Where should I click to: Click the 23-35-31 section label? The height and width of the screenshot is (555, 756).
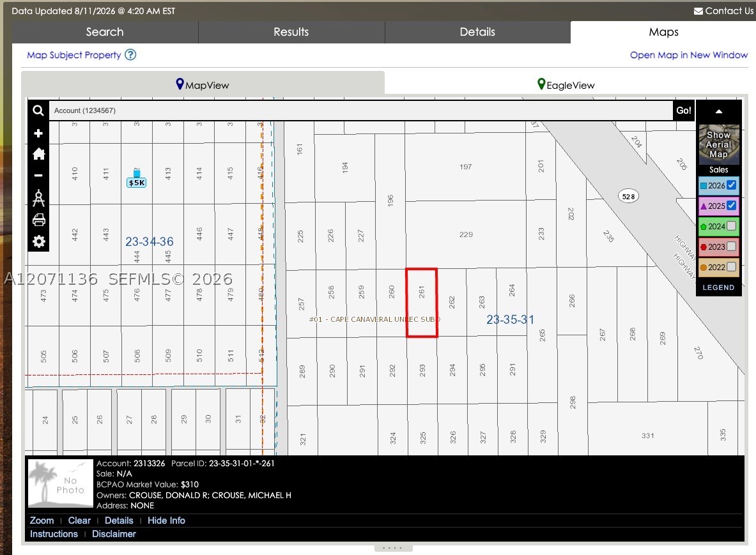click(510, 319)
